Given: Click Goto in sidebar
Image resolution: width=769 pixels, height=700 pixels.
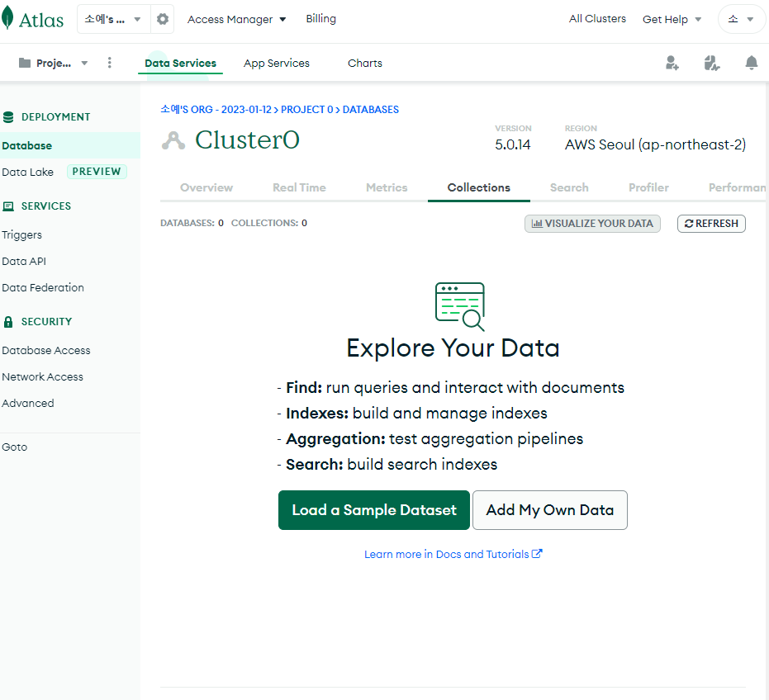Looking at the screenshot, I should 15,447.
